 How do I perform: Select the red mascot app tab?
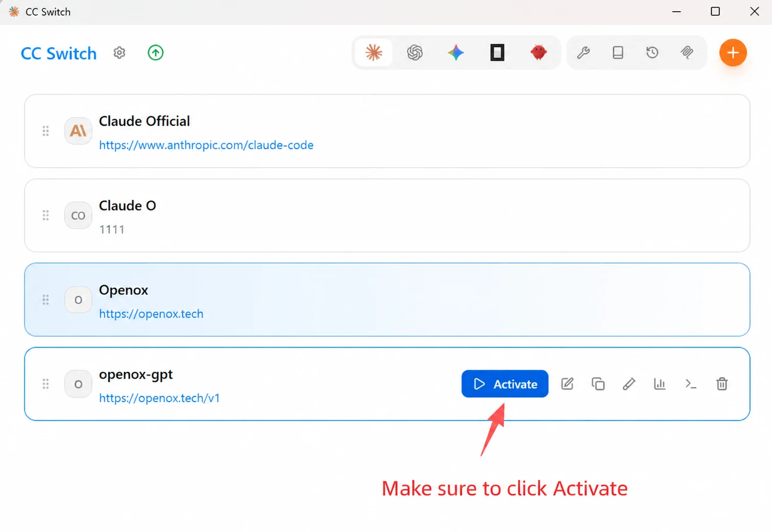coord(539,52)
